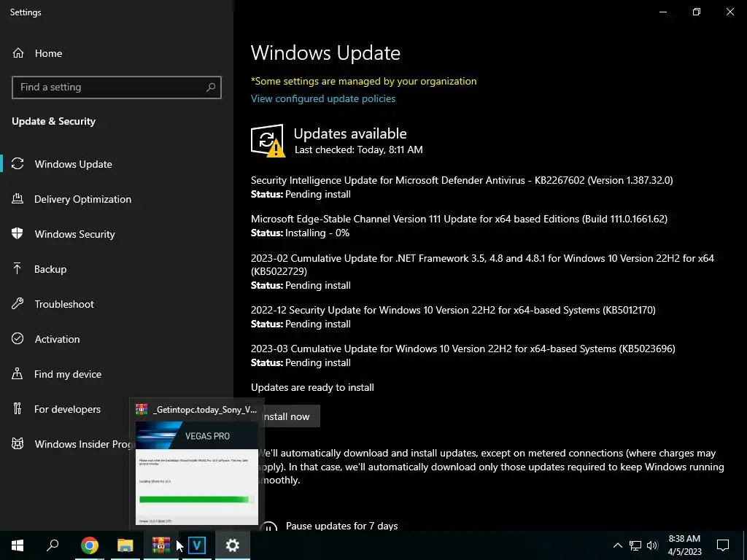Click the volume speaker icon in tray

652,545
